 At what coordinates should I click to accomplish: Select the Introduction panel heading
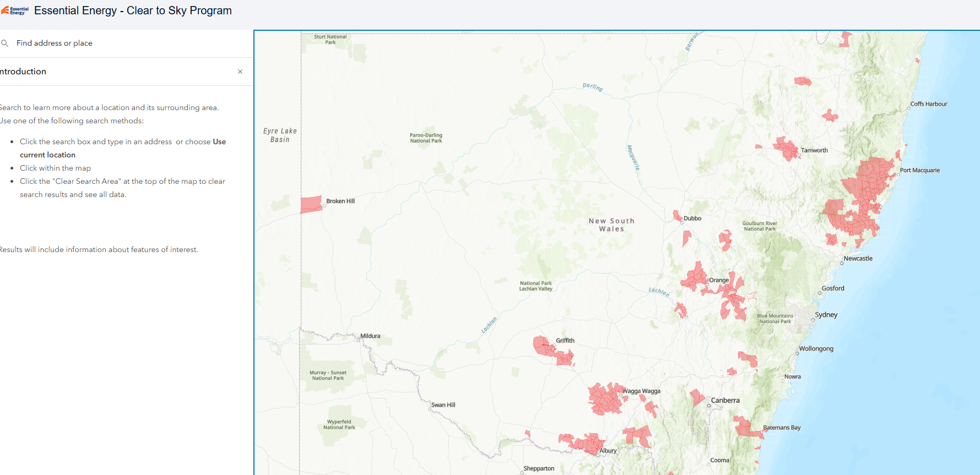point(23,72)
